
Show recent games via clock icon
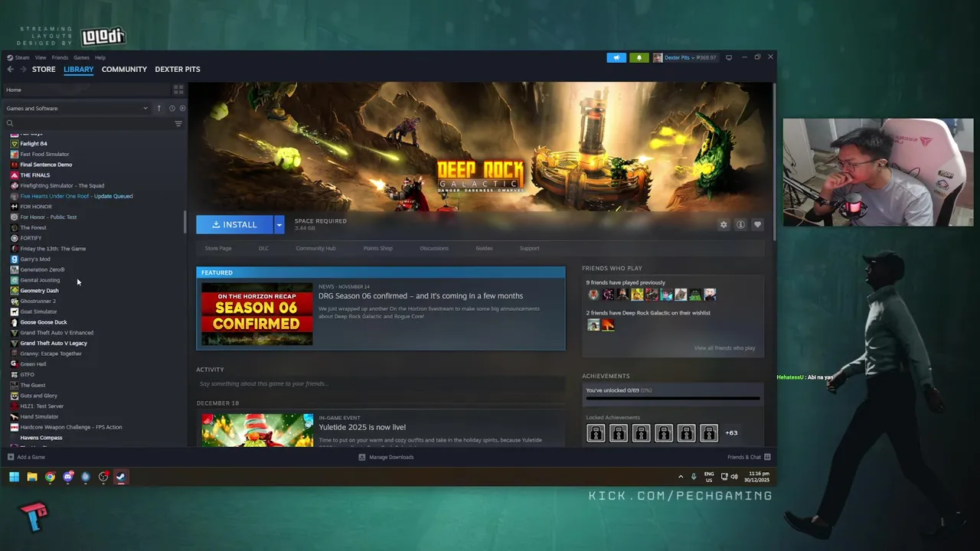click(x=172, y=108)
